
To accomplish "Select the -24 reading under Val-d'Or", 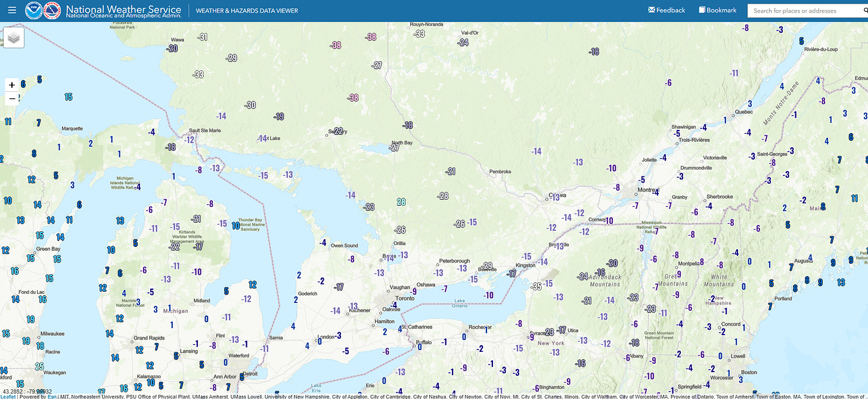I will [463, 42].
